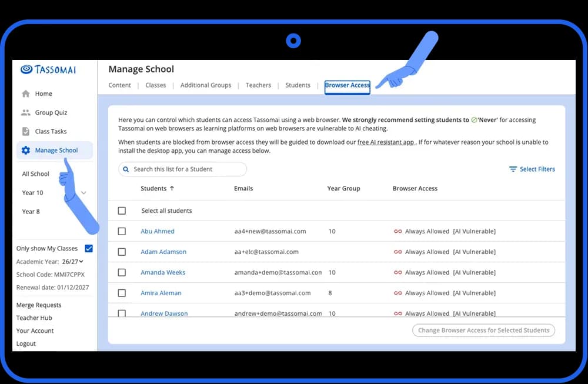Tick the checkbox for Abu Ahmed
Image resolution: width=588 pixels, height=384 pixels.
pyautogui.click(x=122, y=231)
